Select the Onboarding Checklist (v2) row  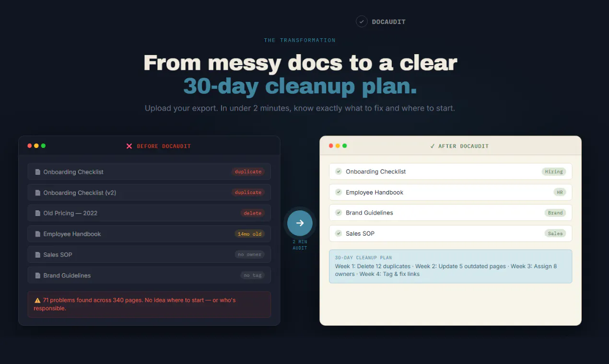[149, 193]
